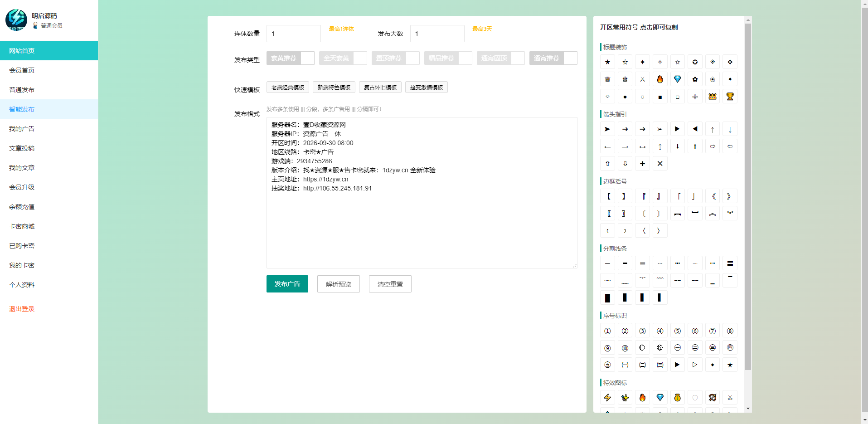This screenshot has width=868, height=424.
Task: Apply the 超变激情模板 quick template
Action: (x=427, y=87)
